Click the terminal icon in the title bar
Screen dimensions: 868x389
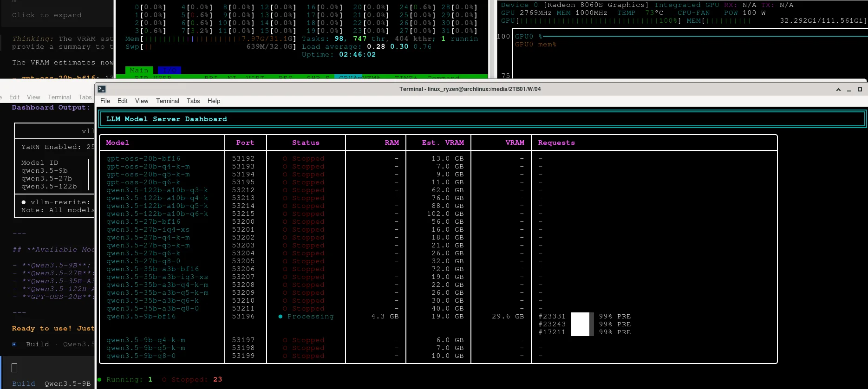[x=102, y=89]
